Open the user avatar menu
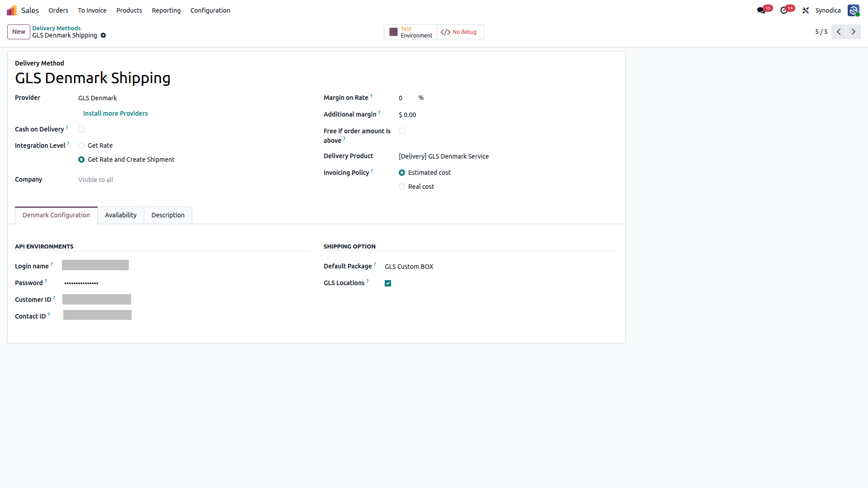 (x=854, y=10)
